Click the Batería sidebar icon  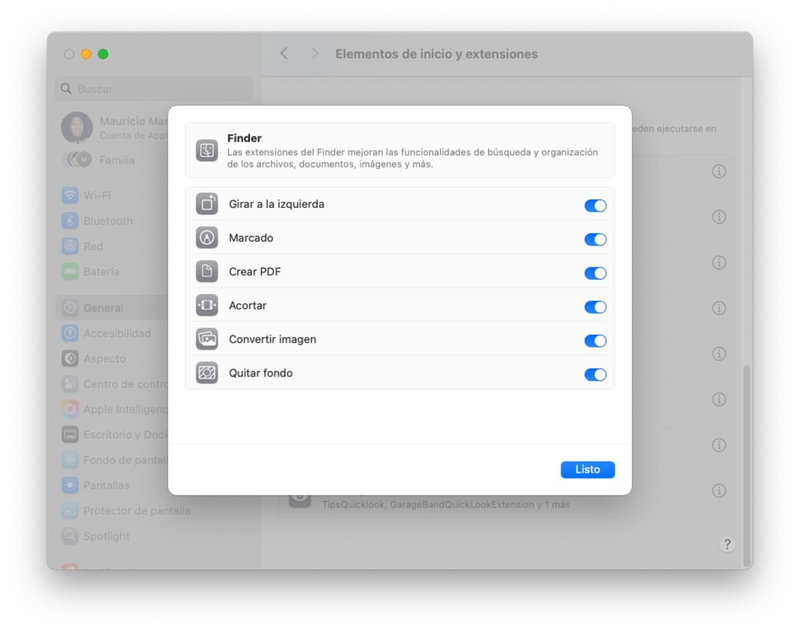[x=70, y=271]
